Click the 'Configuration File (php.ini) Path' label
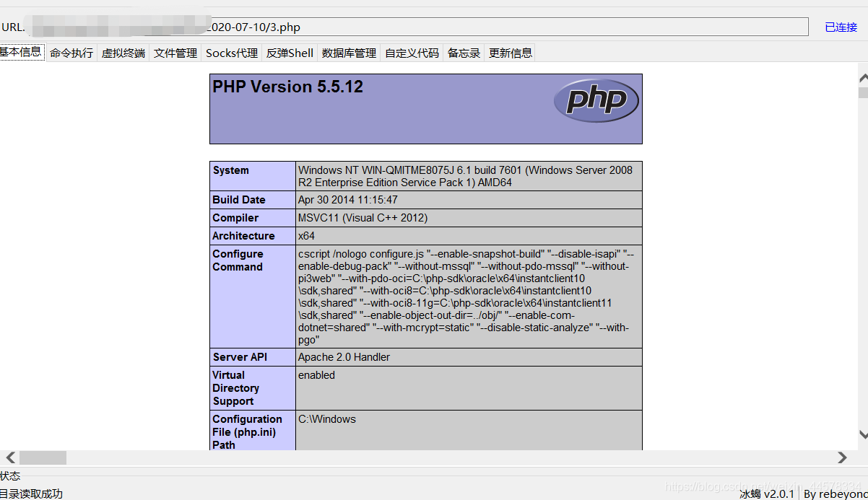Screen dimensions: 868x500 (x=247, y=432)
